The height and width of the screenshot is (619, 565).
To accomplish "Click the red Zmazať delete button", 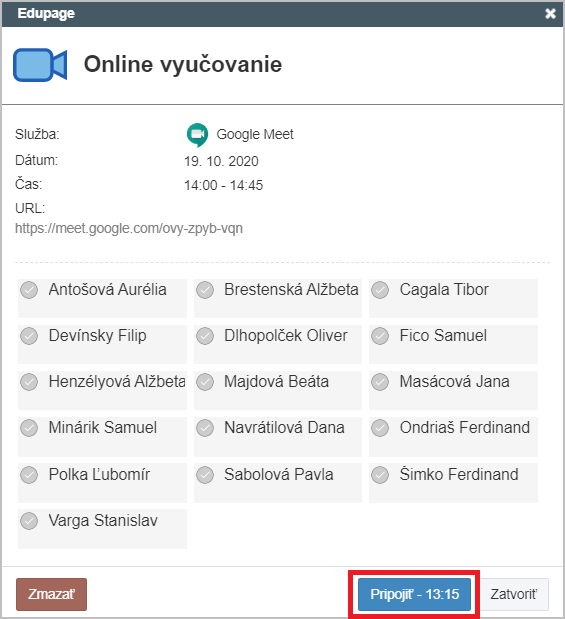I will 51,594.
